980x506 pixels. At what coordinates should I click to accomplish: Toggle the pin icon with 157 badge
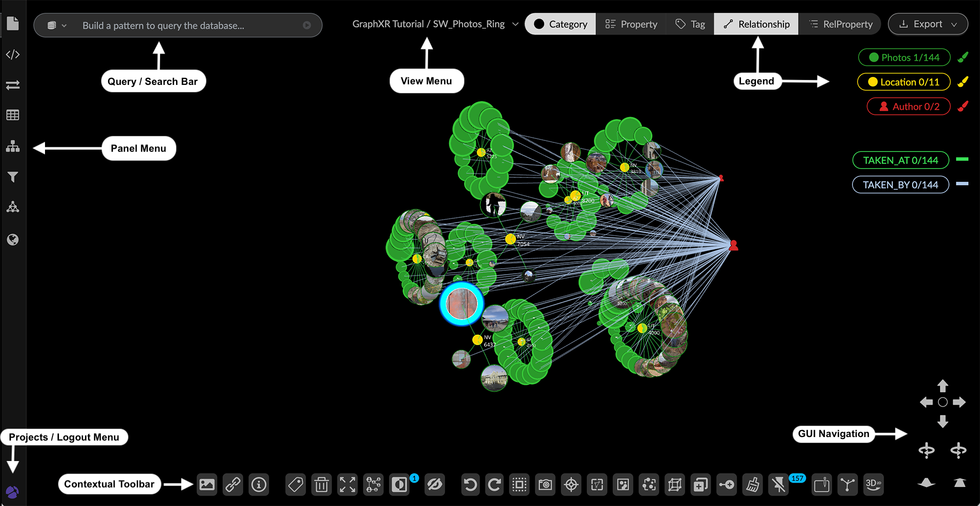point(778,485)
